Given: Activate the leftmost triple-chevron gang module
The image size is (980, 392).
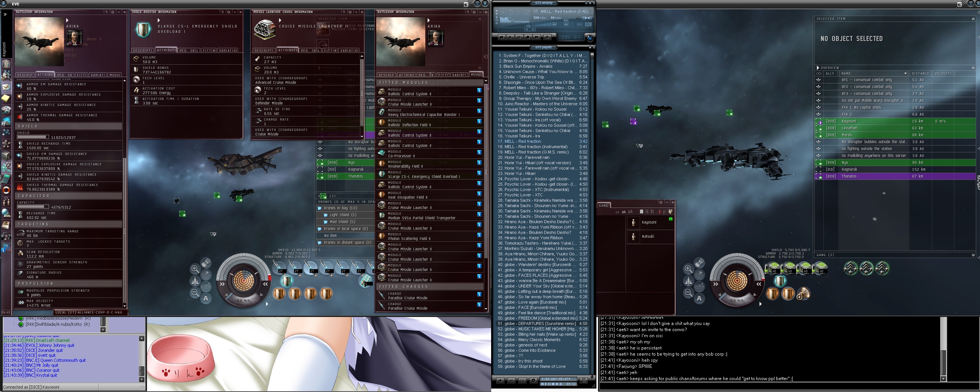Looking at the screenshot, I should tap(851, 268).
